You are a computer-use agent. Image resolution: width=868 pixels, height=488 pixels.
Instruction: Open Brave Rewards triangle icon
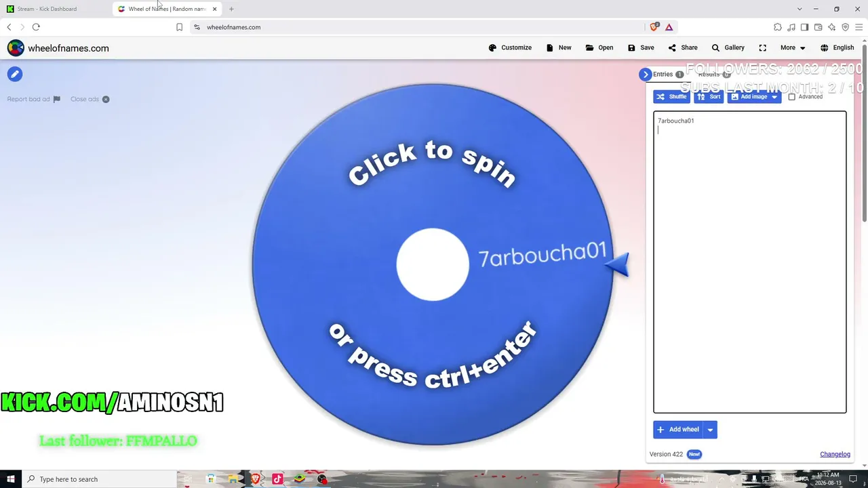pos(669,27)
